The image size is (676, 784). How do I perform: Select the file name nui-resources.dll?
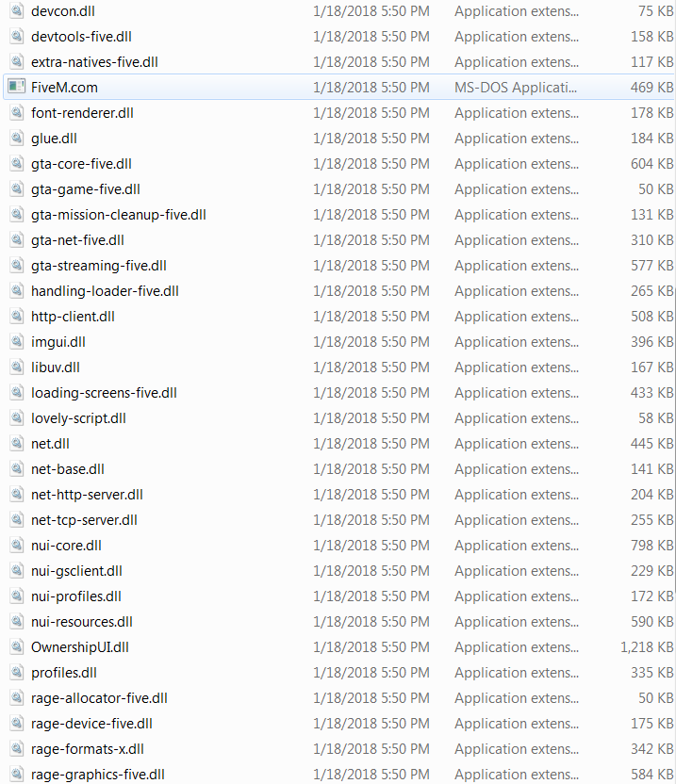82,623
